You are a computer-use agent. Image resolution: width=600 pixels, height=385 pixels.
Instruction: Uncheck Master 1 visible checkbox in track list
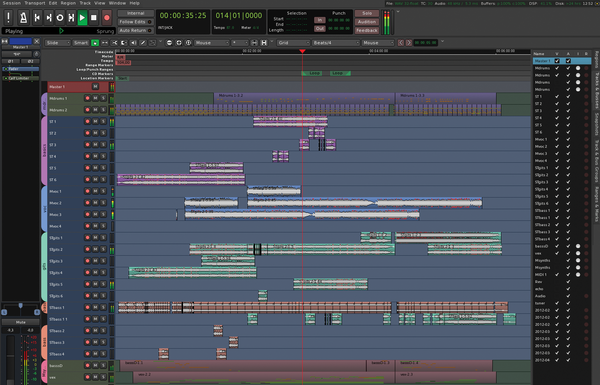coord(557,61)
